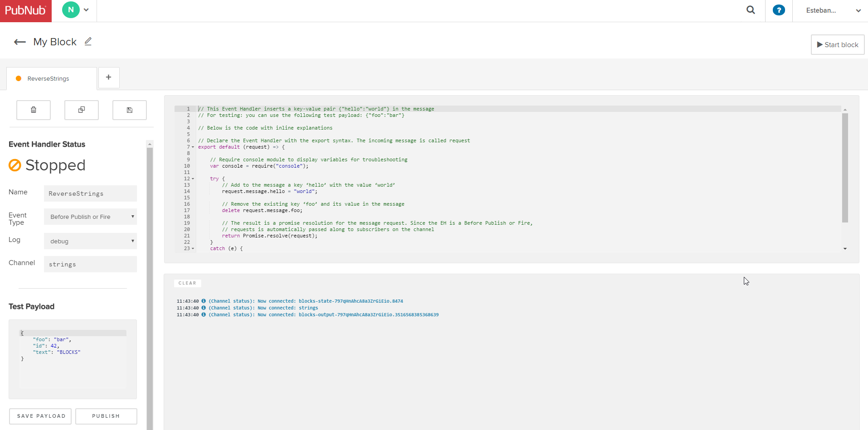Collapse code fold arrow on line 7

pyautogui.click(x=193, y=147)
